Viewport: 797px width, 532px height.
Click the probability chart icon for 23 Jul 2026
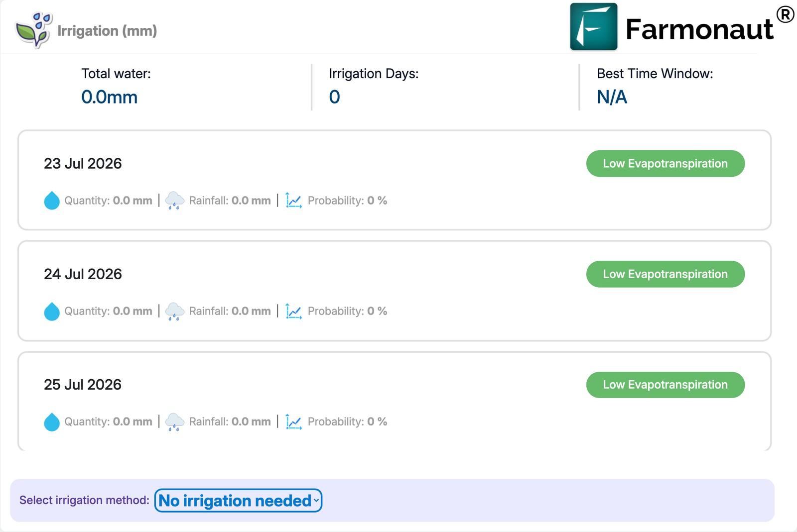coord(293,201)
